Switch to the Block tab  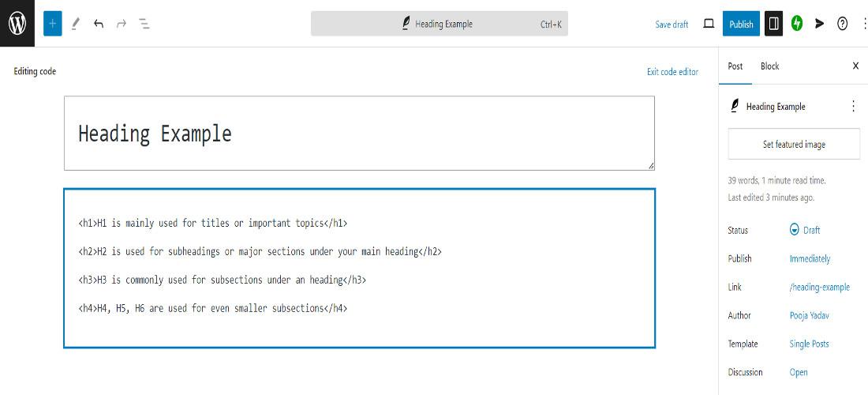click(769, 66)
